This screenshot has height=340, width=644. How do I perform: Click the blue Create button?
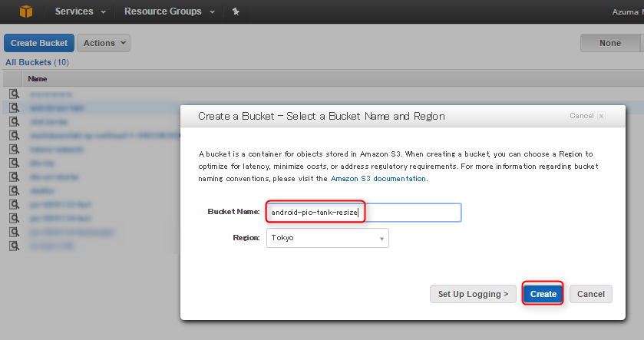pyautogui.click(x=543, y=294)
